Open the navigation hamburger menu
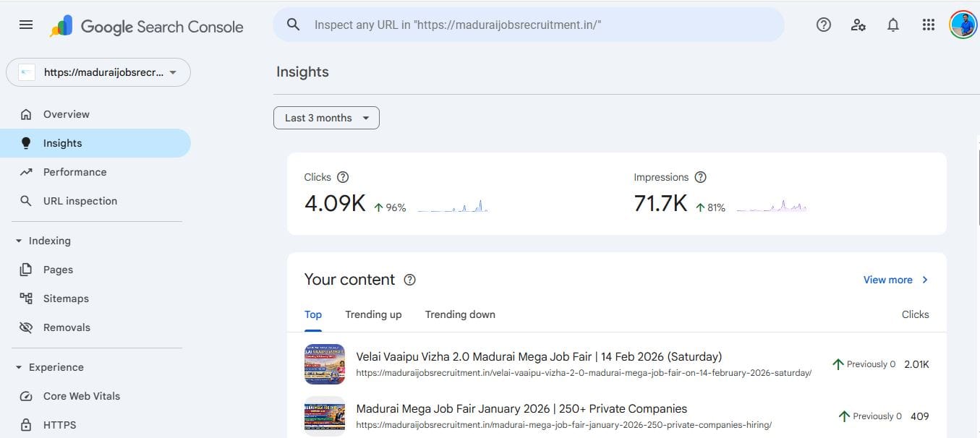The width and height of the screenshot is (980, 438). tap(25, 24)
